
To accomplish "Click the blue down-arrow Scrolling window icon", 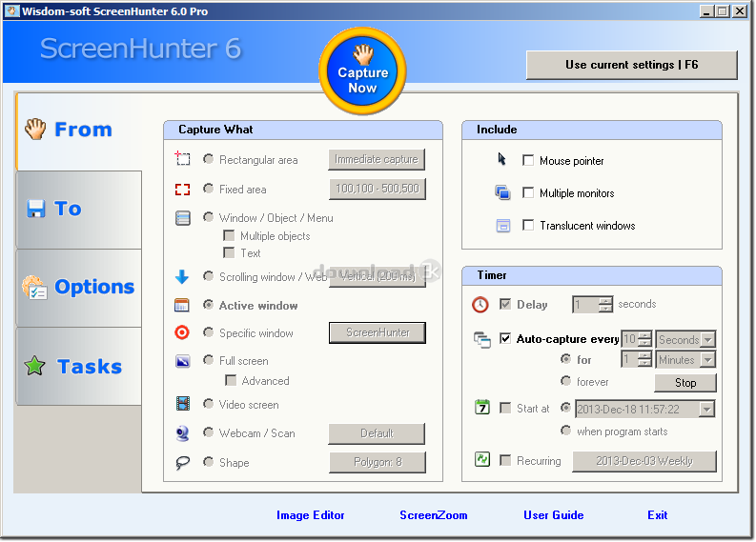I will 182,276.
